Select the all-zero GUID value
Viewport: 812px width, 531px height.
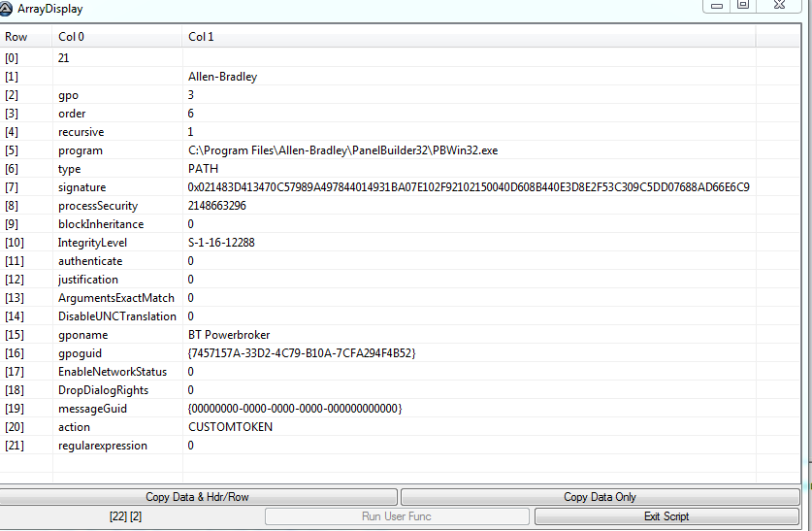pos(295,409)
